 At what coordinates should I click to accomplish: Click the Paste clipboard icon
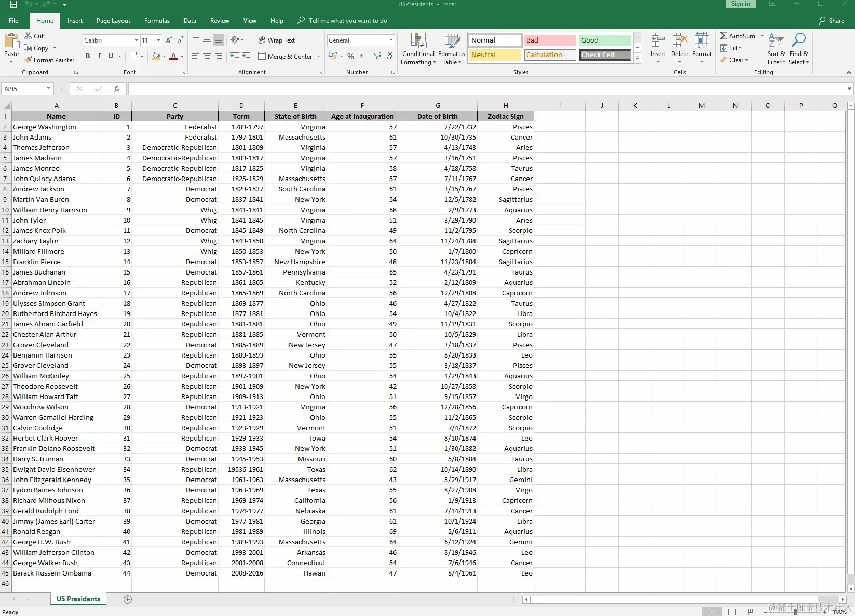(11, 42)
